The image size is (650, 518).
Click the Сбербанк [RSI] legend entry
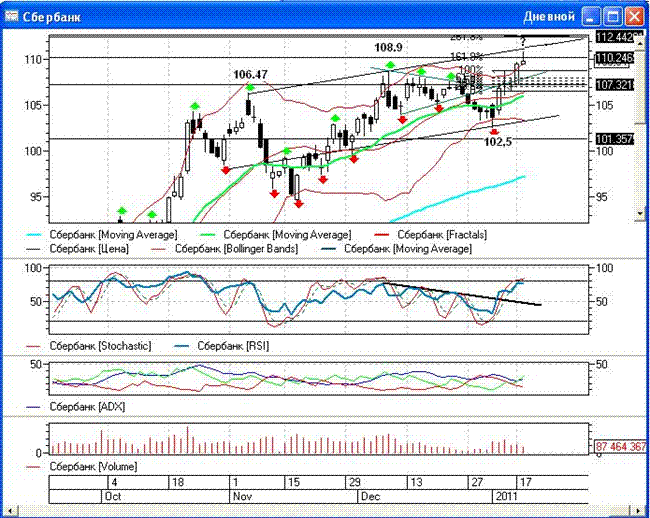[x=221, y=346]
